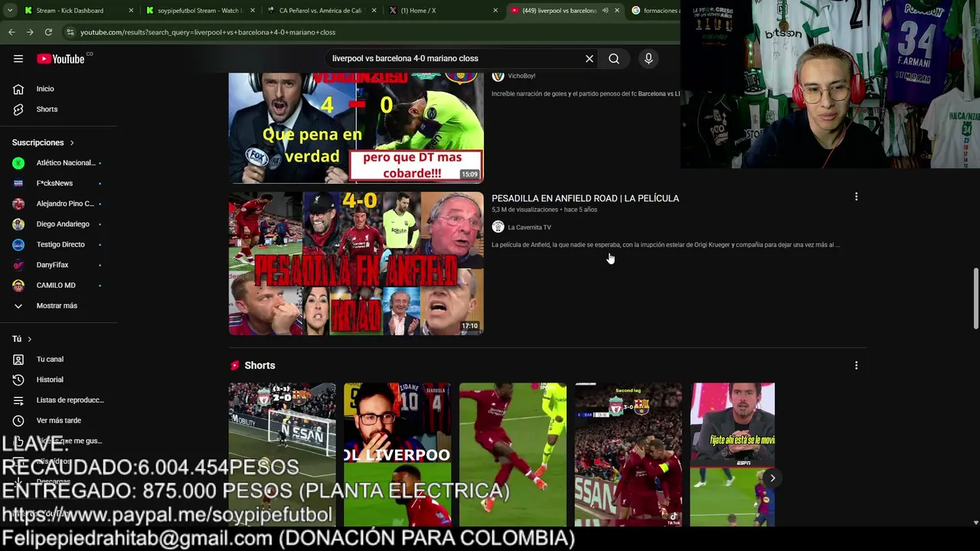
Task: View site information icon in address bar
Action: (70, 32)
